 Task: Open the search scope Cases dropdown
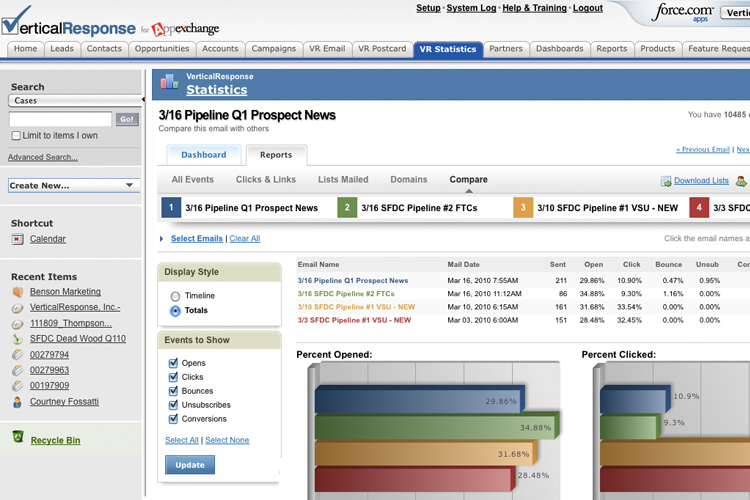[x=74, y=100]
